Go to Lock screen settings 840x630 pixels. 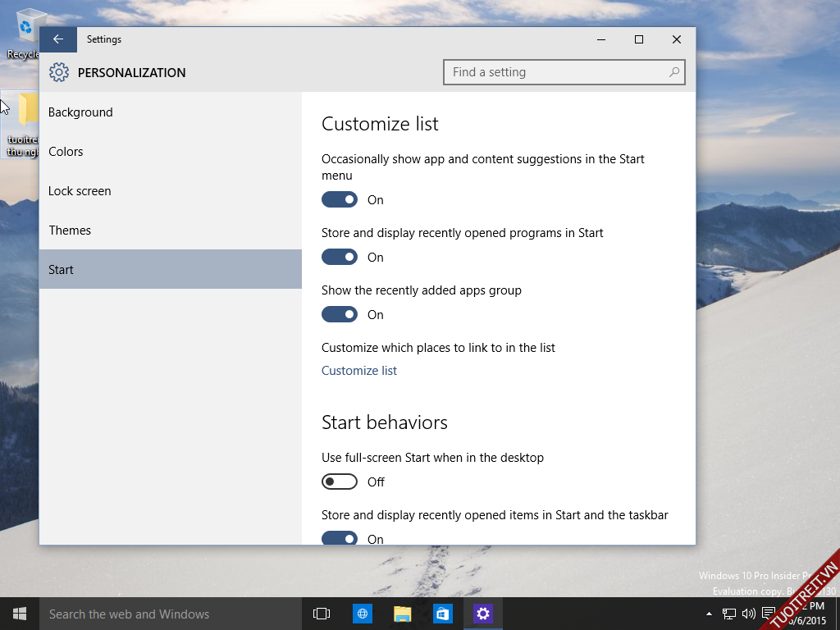click(80, 191)
